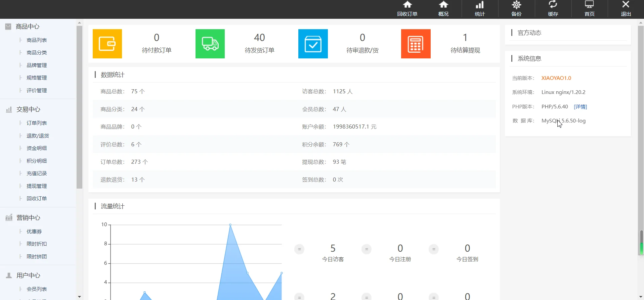The height and width of the screenshot is (300, 644).
Task: Click the orange calculator withdrawal settlement icon
Action: coord(416,44)
